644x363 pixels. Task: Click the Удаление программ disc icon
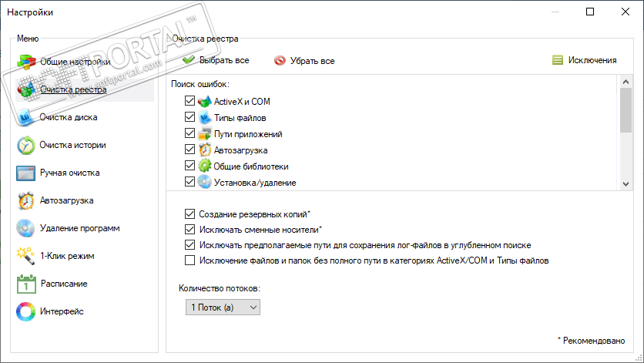coord(27,228)
